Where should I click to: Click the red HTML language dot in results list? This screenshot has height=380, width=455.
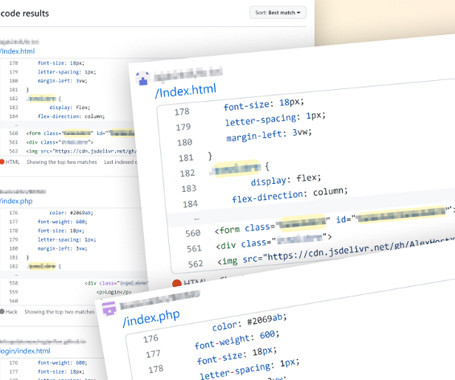pyautogui.click(x=2, y=162)
